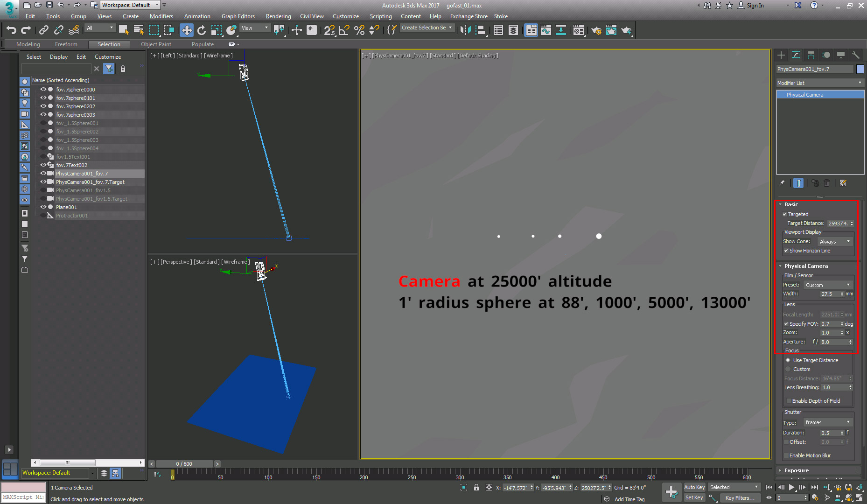Switch to the Hierarchy command panel
The height and width of the screenshot is (504, 867).
pos(811,55)
